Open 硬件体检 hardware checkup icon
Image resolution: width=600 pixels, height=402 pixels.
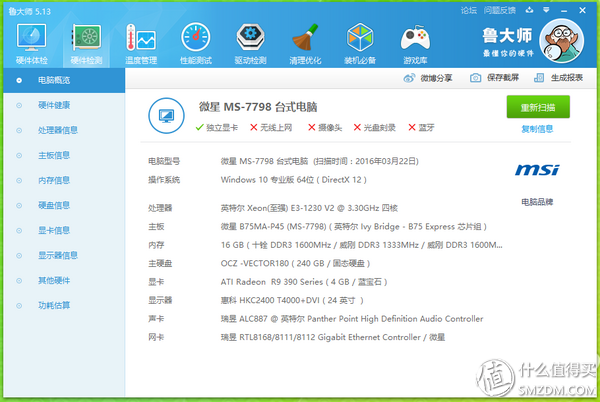(31, 37)
